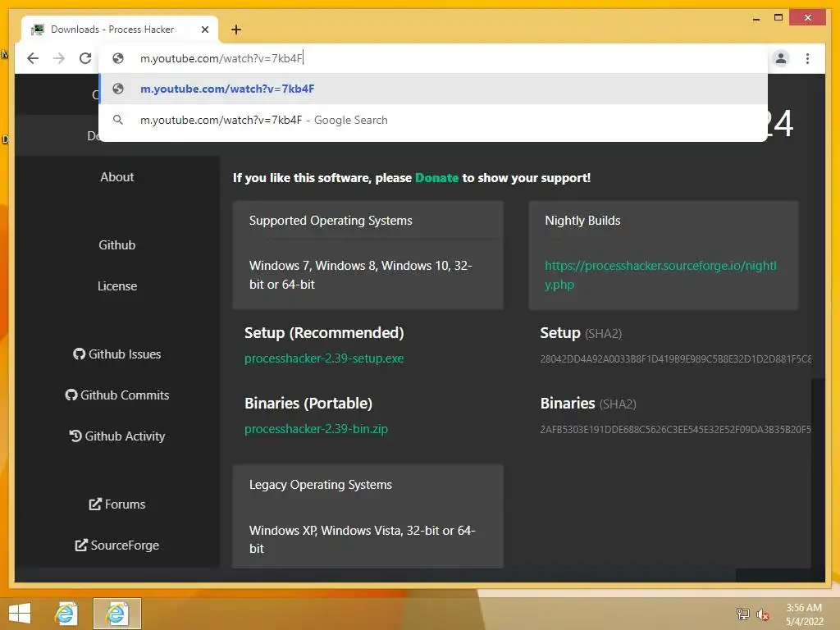Open the About sidebar link

[x=116, y=177]
